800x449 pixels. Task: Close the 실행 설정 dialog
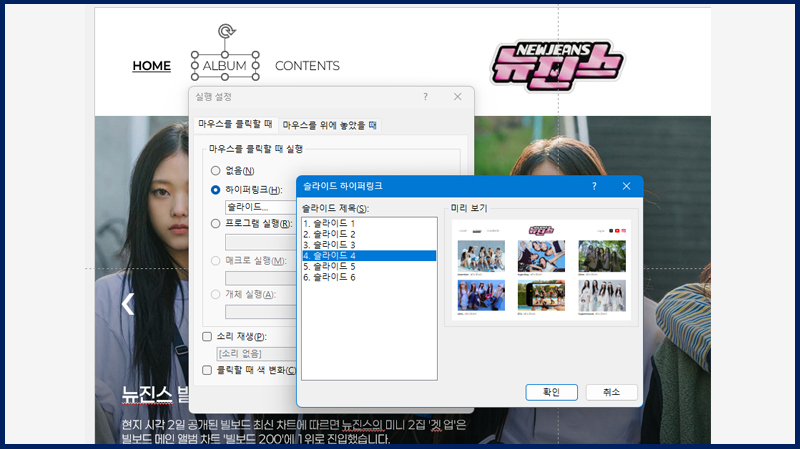(x=458, y=97)
